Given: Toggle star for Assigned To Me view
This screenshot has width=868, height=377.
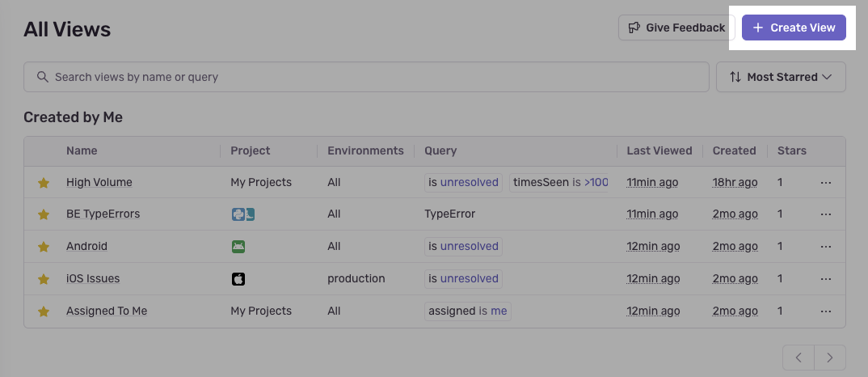Looking at the screenshot, I should 44,311.
